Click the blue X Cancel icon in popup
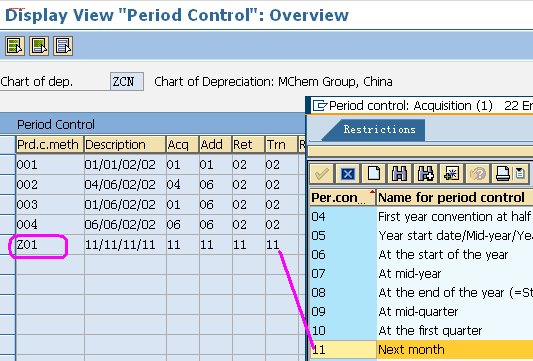This screenshot has height=361, width=533. tap(347, 174)
